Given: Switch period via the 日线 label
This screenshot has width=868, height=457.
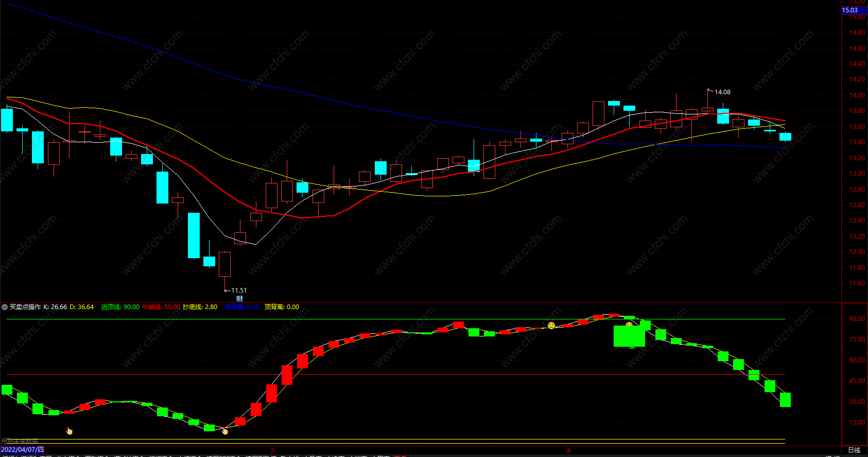Looking at the screenshot, I should pyautogui.click(x=854, y=450).
